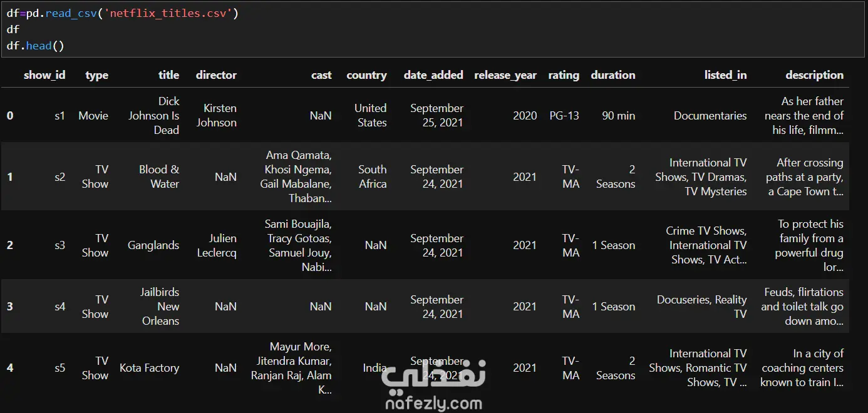
Task: Select the country column header
Action: [366, 75]
